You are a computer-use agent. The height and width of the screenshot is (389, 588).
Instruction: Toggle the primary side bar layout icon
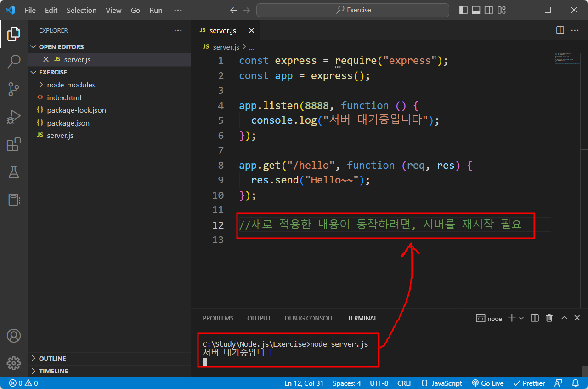click(464, 10)
